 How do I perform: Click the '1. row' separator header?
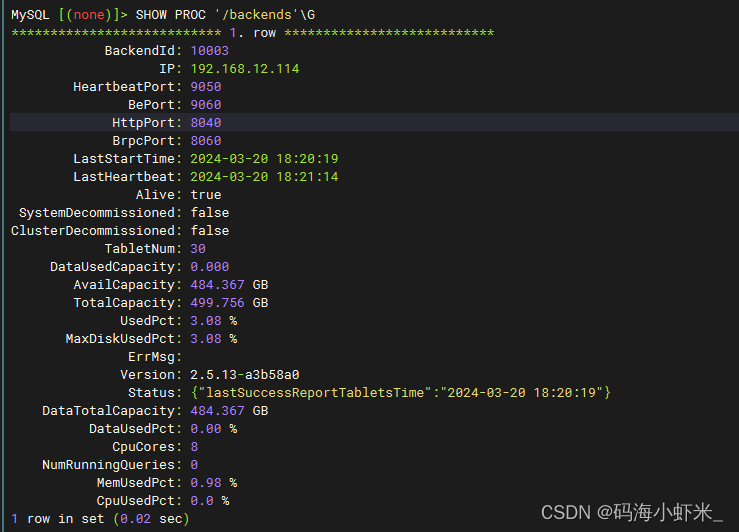click(x=253, y=33)
